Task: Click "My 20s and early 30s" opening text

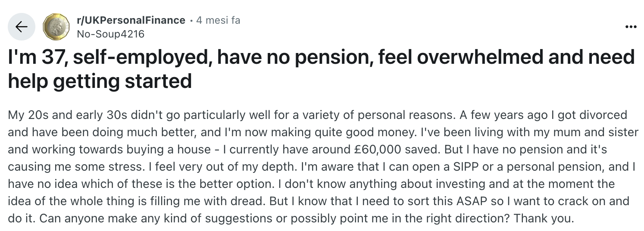Action: point(56,115)
